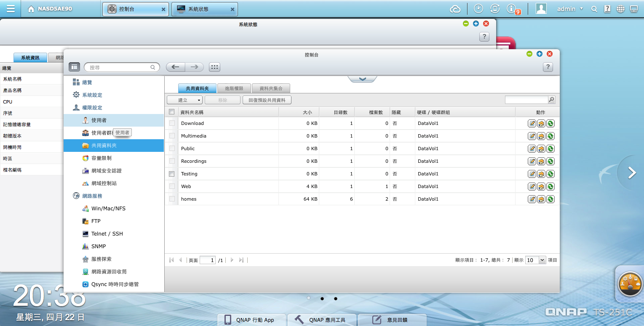This screenshot has width=644, height=326.
Task: Select the 共用資料夾 tab
Action: click(198, 88)
